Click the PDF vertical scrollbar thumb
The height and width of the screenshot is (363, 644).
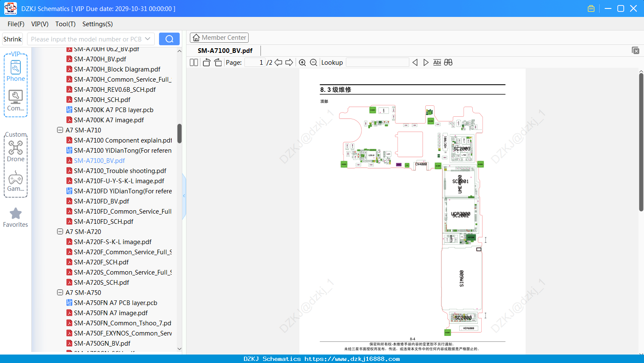tap(641, 142)
